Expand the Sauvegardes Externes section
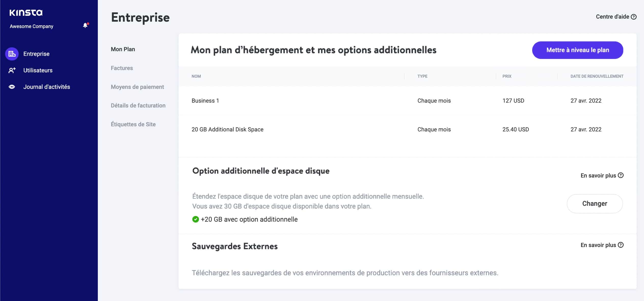Viewport: 644px width, 301px height. 235,246
